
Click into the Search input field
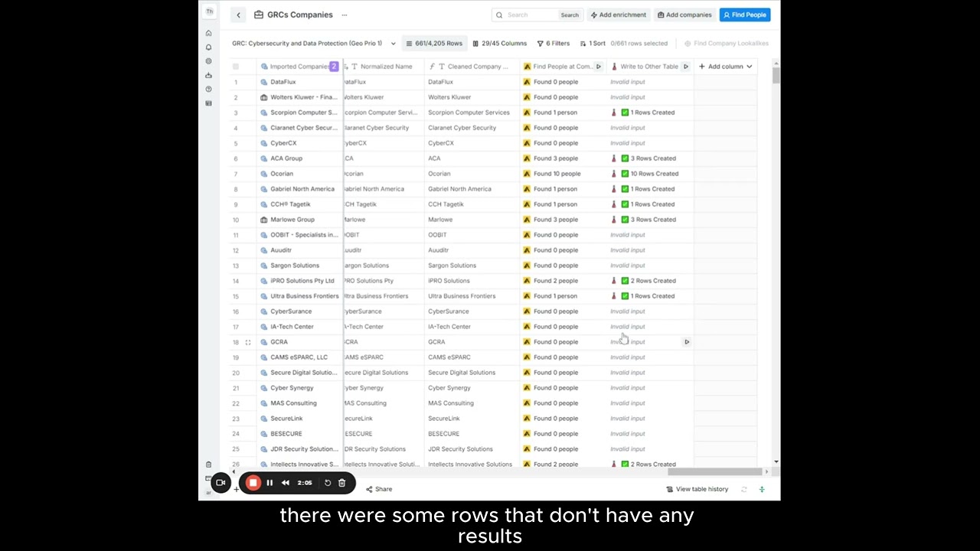530,15
